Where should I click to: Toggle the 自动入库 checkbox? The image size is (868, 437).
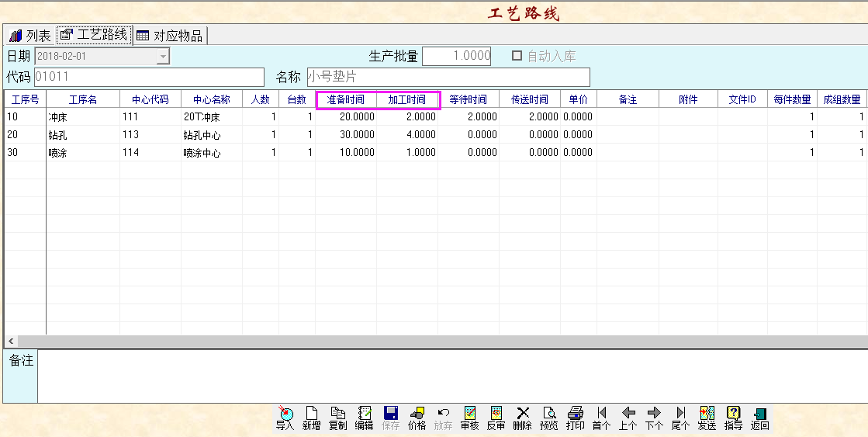coord(517,56)
